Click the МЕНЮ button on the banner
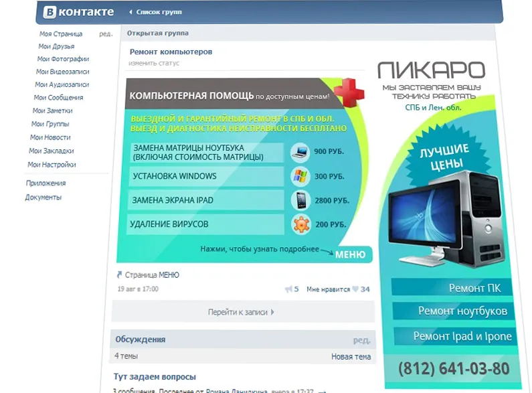Viewport: 532px width, 393px height. tap(351, 254)
